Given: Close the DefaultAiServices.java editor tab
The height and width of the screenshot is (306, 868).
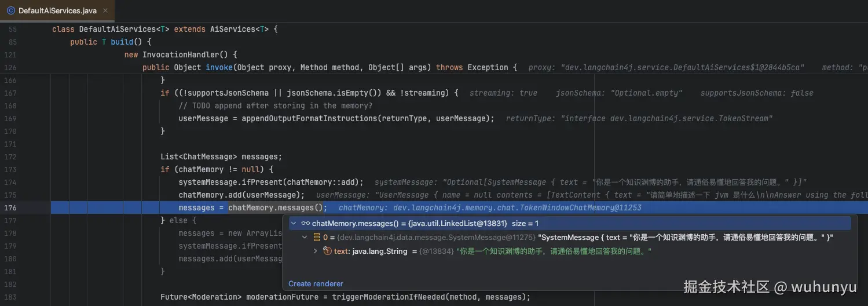Looking at the screenshot, I should 105,10.
